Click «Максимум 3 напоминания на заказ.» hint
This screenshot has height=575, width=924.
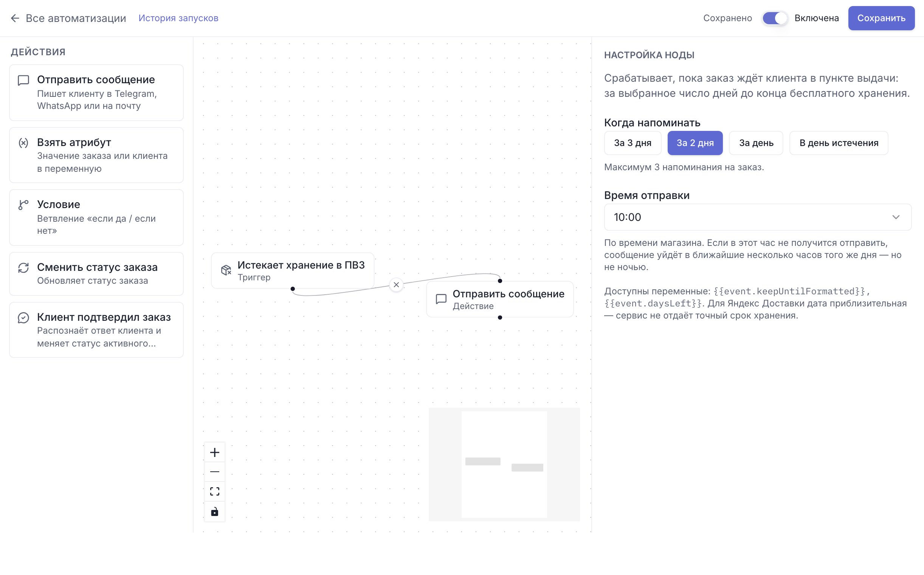tap(684, 167)
